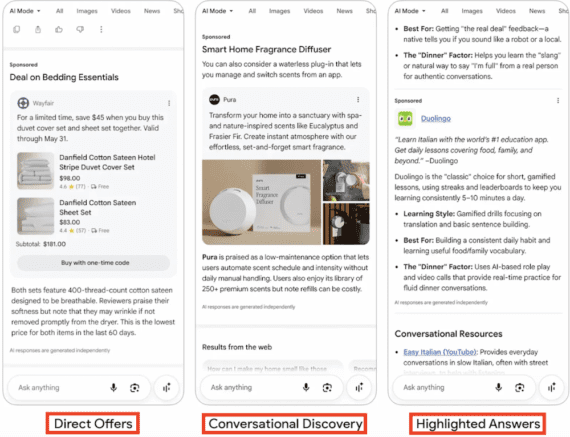The width and height of the screenshot is (570, 437).
Task: Click the Buy with one-time code button
Action: (94, 263)
